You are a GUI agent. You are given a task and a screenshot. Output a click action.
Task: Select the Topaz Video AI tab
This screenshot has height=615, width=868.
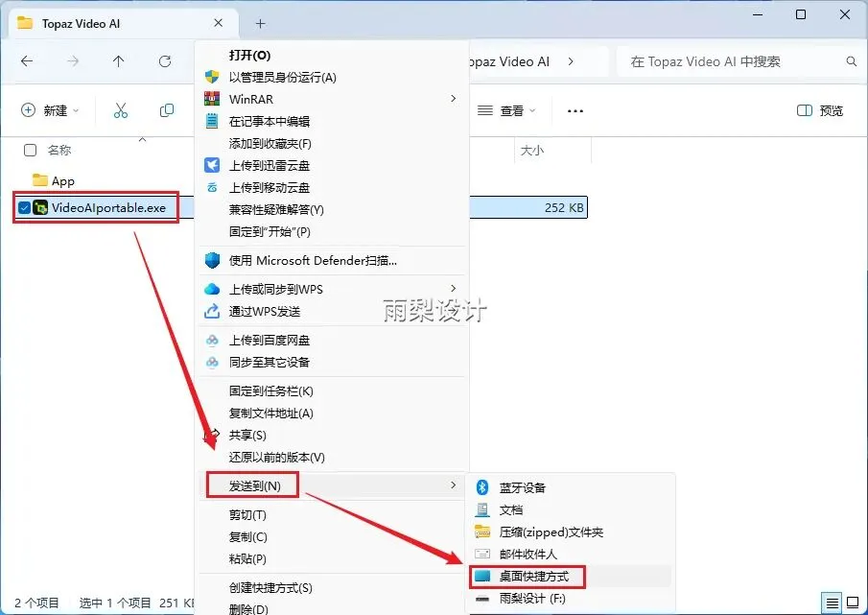(124, 23)
